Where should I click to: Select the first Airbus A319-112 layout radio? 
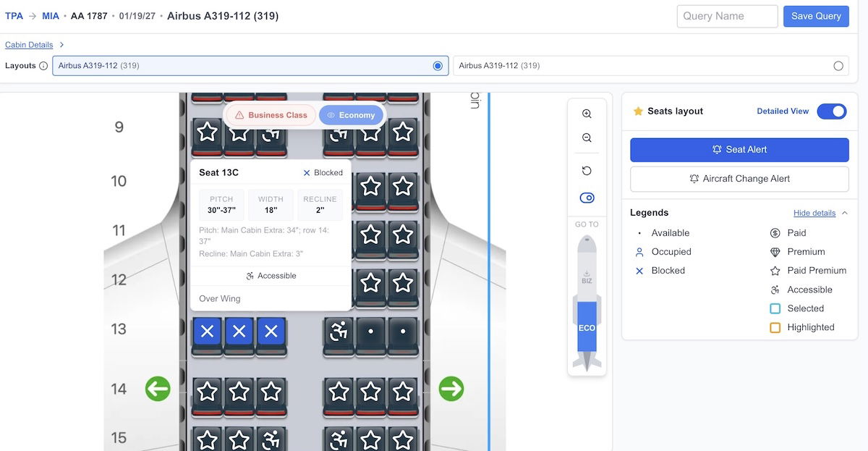click(x=437, y=66)
